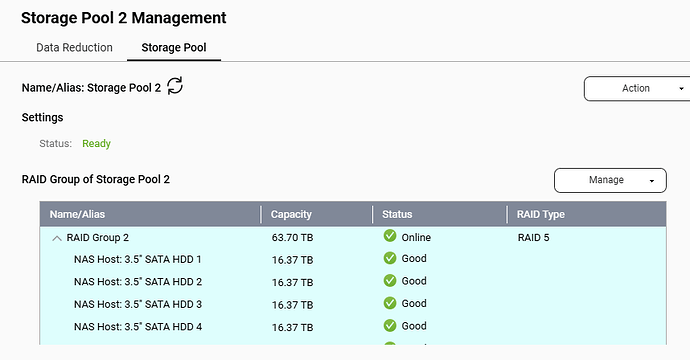Open the Action dropdown menu

[x=637, y=88]
